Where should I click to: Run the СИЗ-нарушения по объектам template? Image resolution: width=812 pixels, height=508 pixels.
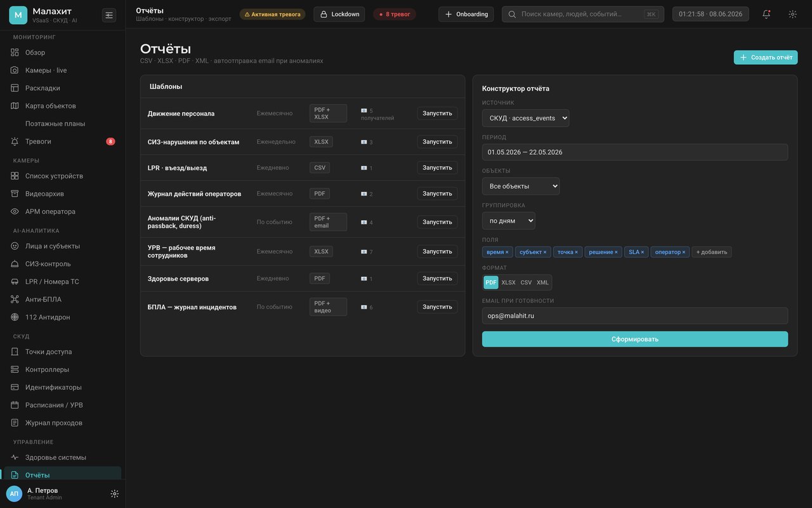click(437, 142)
